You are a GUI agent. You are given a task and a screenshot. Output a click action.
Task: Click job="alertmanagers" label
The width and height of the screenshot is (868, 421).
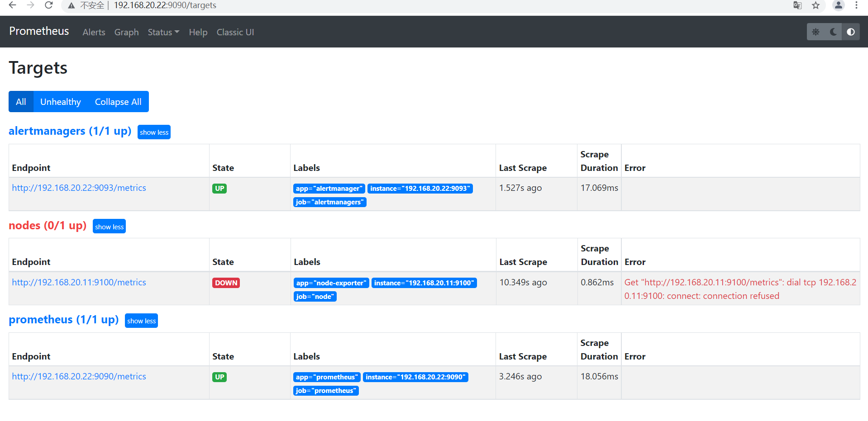click(x=329, y=202)
